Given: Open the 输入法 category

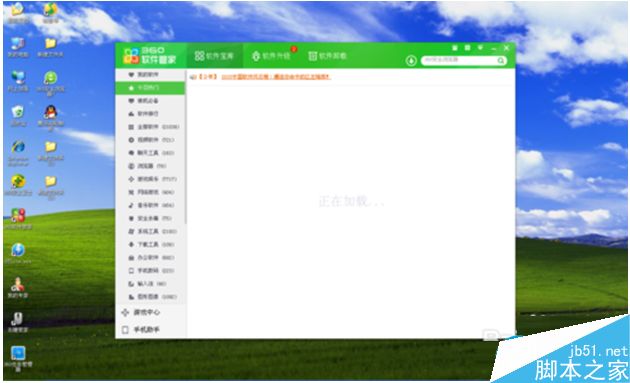Looking at the screenshot, I should tap(150, 284).
